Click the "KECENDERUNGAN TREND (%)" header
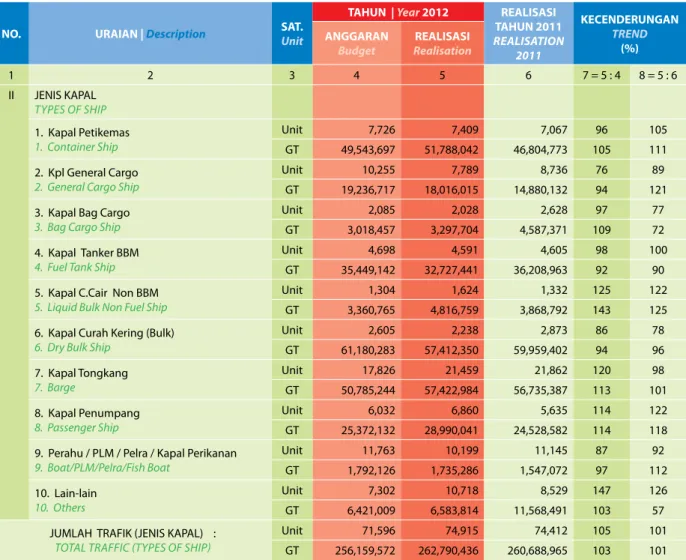This screenshot has width=686, height=560. coord(630,34)
